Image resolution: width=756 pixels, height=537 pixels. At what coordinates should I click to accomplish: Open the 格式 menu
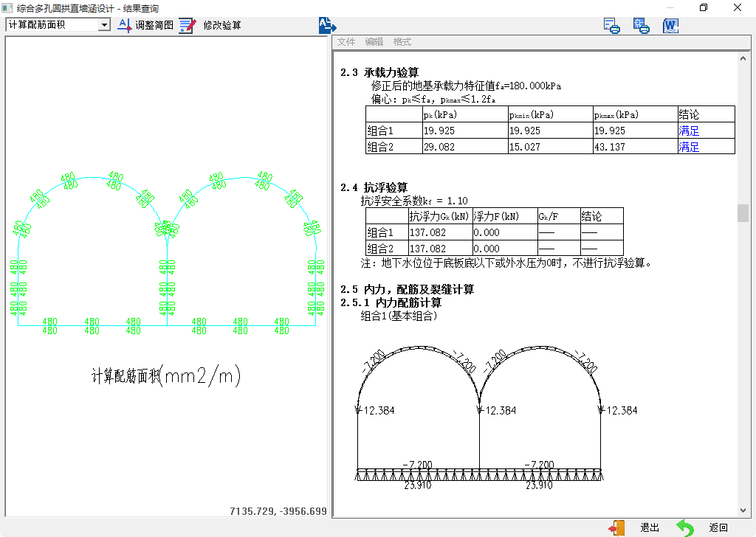click(402, 42)
